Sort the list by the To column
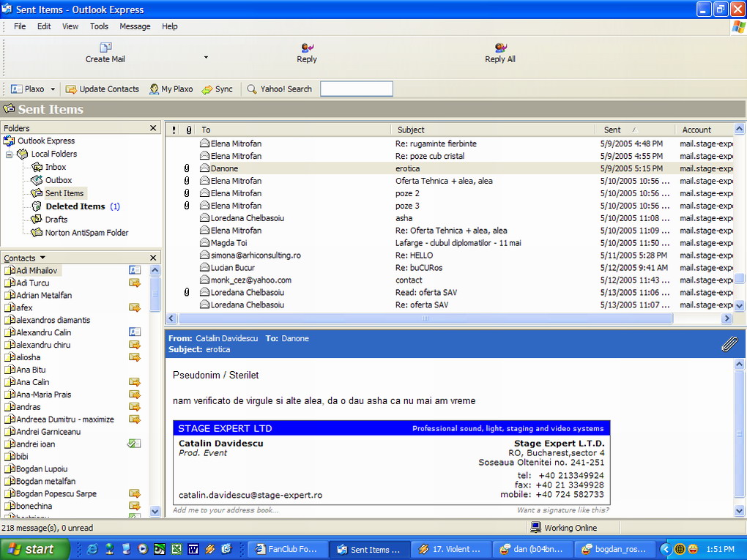This screenshot has height=560, width=747. click(294, 130)
